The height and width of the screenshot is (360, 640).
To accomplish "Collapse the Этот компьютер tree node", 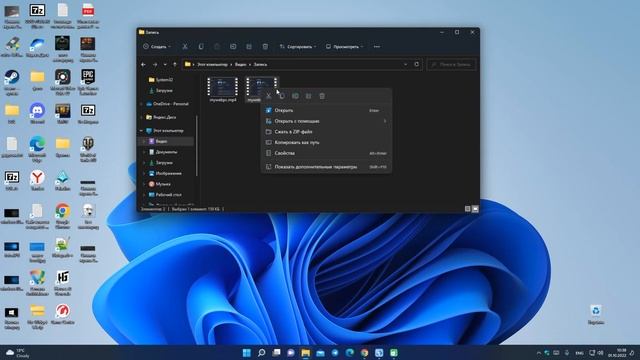I will tap(142, 131).
